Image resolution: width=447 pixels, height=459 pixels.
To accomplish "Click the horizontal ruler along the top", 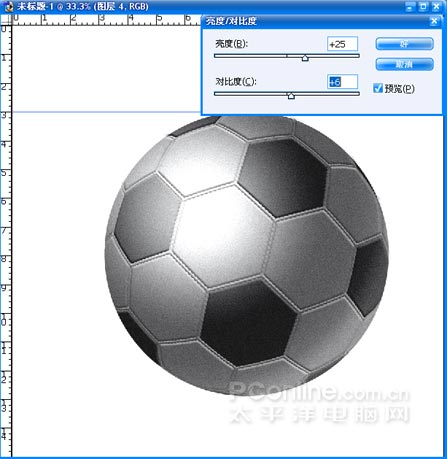I will coord(107,20).
